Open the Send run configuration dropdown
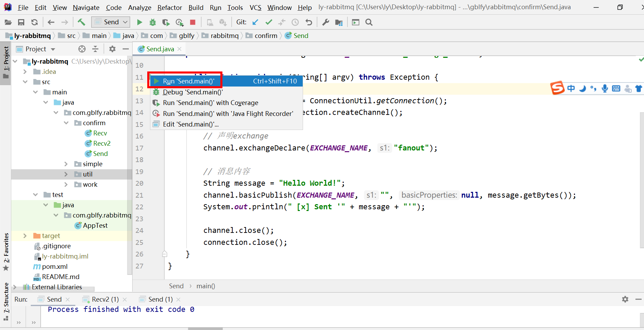 [111, 22]
